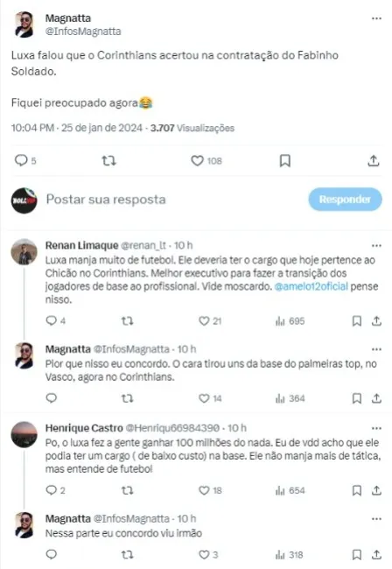The image size is (392, 569).
Task: Retweet Henrique Castro's reply
Action: click(127, 490)
